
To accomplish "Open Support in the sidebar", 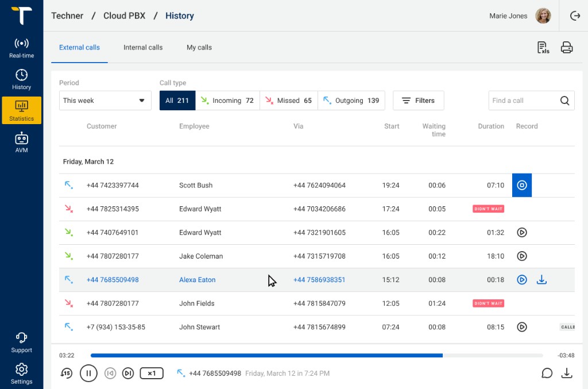I will tap(21, 342).
